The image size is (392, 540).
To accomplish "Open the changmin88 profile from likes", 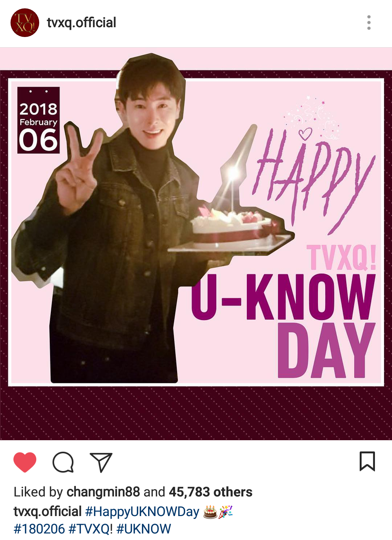I will pyautogui.click(x=103, y=492).
